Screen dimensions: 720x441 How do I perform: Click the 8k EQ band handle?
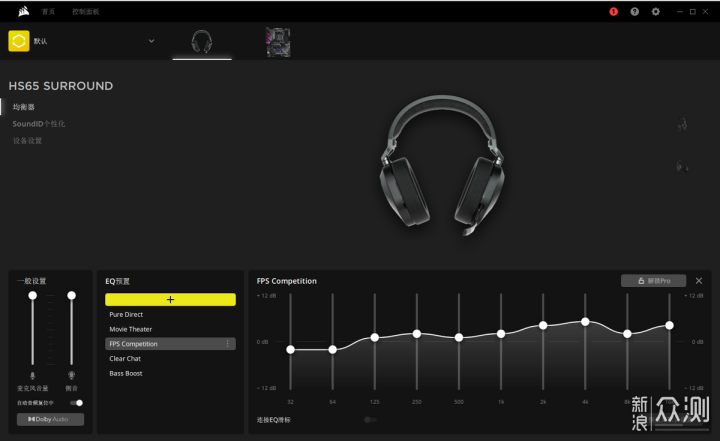(627, 334)
